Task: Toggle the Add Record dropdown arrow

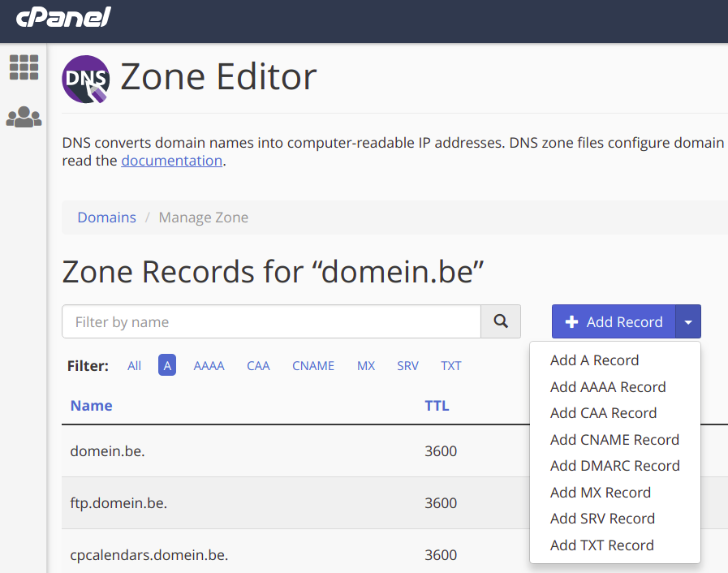Action: click(688, 321)
